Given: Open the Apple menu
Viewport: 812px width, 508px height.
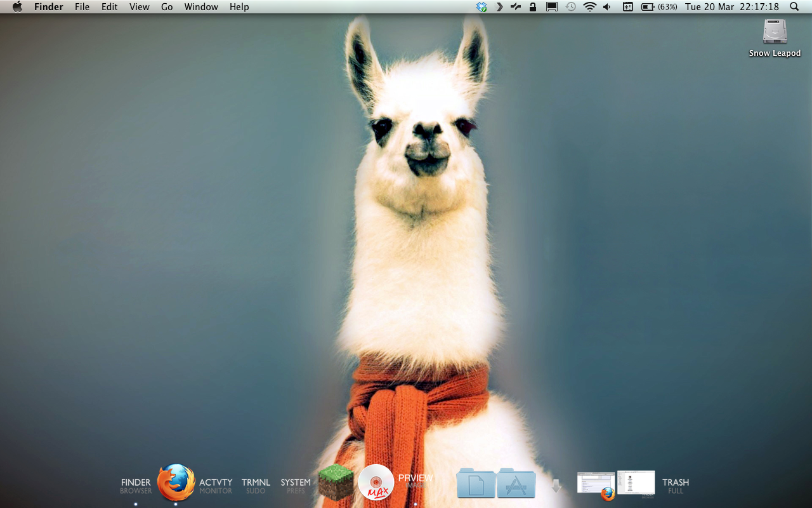Looking at the screenshot, I should 17,7.
